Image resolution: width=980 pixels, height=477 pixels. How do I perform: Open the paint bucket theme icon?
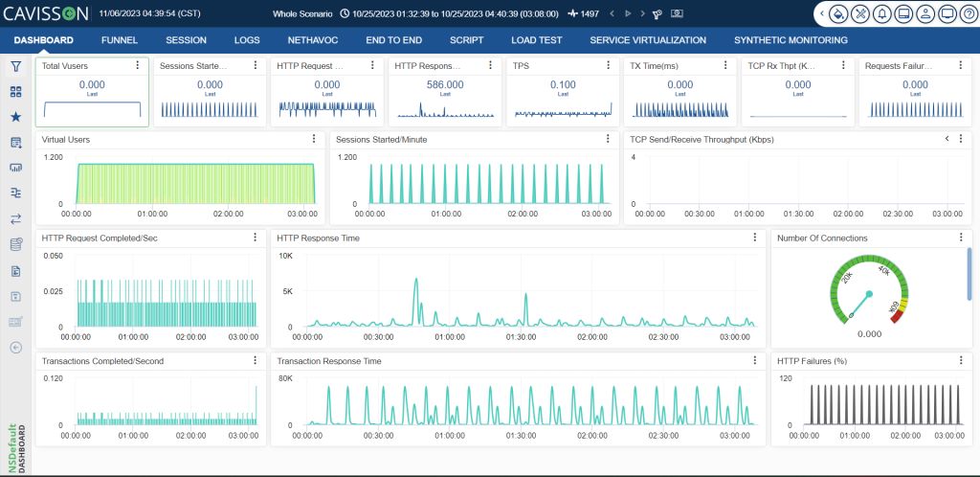coord(840,13)
